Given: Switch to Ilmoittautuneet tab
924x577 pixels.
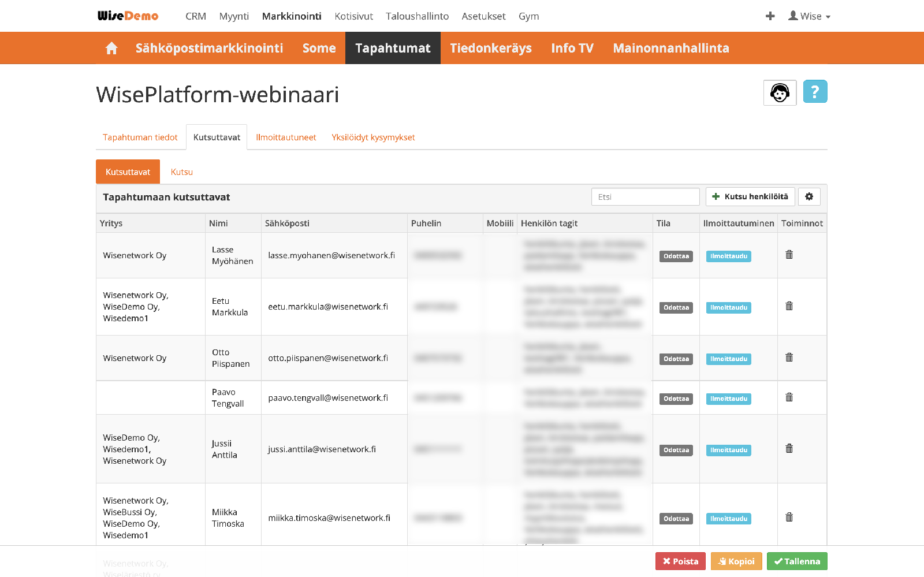Looking at the screenshot, I should click(286, 137).
